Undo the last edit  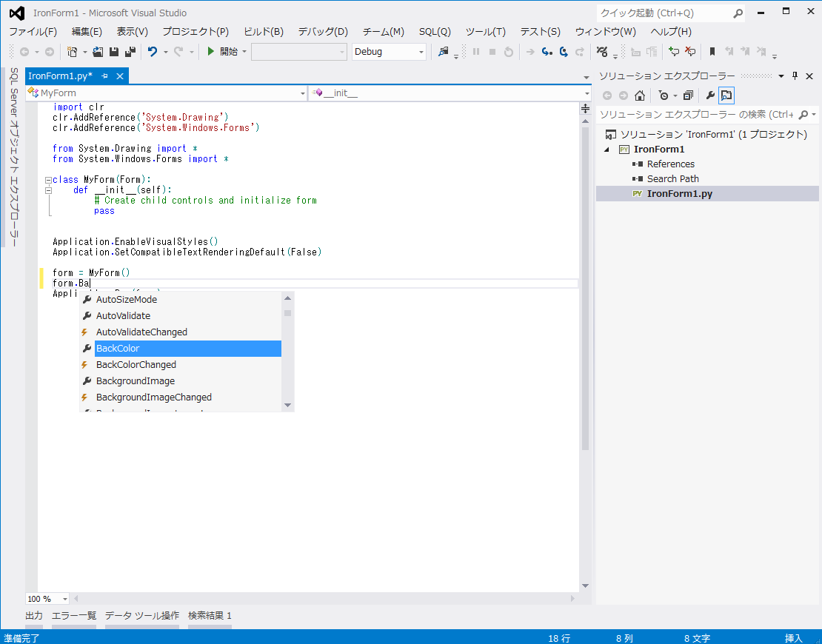coord(153,51)
